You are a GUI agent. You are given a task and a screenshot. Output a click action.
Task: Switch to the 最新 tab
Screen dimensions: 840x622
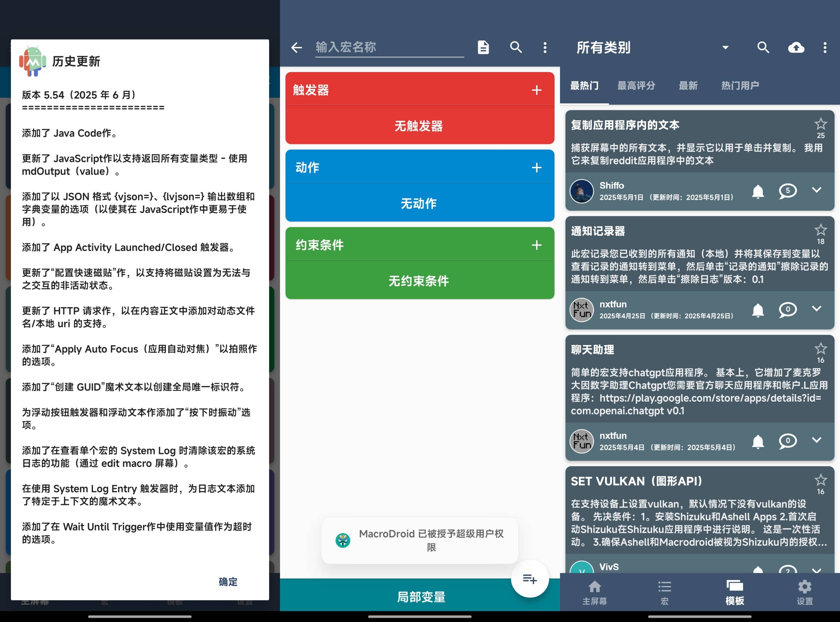pyautogui.click(x=688, y=86)
